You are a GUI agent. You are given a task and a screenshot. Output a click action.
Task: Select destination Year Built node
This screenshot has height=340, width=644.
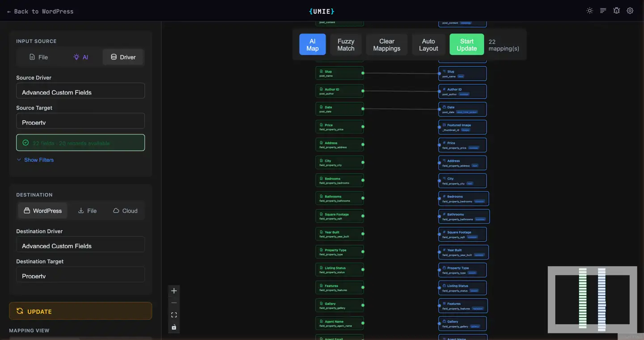[463, 252]
